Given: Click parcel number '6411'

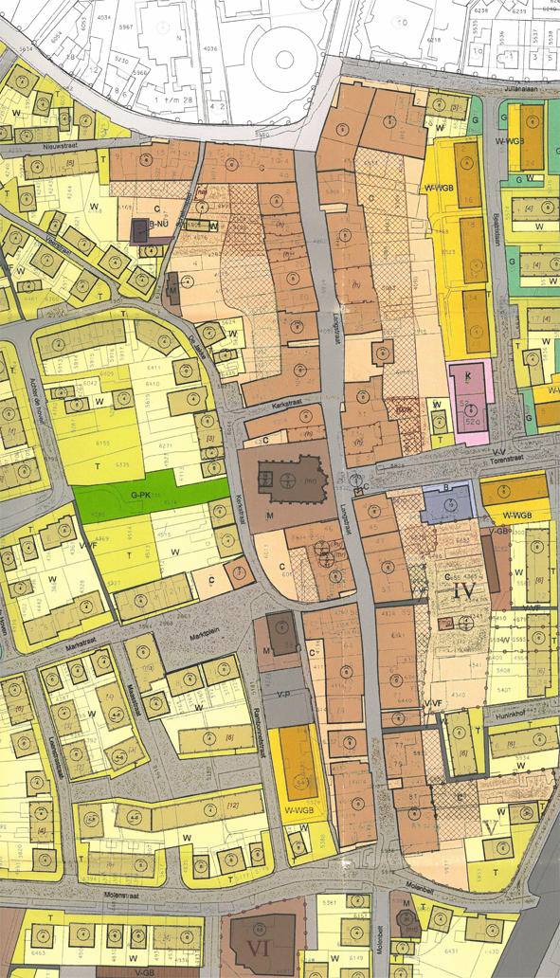Looking at the screenshot, I should (x=154, y=368).
